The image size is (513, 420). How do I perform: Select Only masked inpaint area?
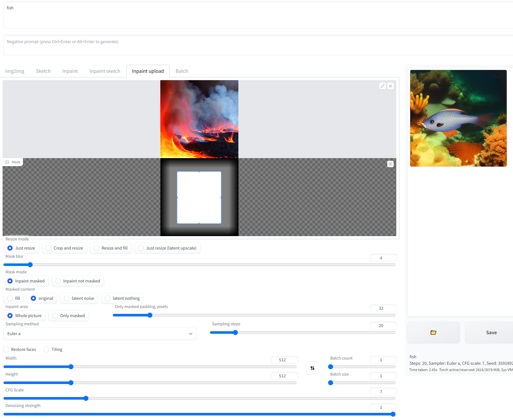tap(55, 315)
